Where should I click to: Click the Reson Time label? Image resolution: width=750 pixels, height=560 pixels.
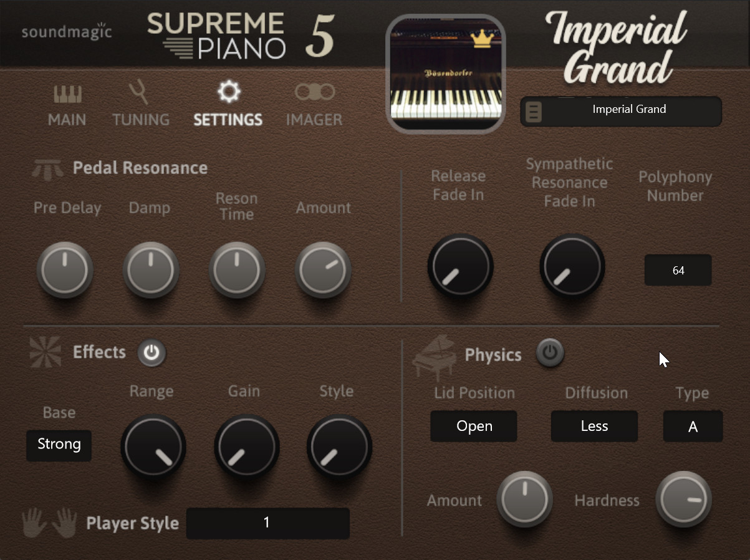click(x=236, y=206)
